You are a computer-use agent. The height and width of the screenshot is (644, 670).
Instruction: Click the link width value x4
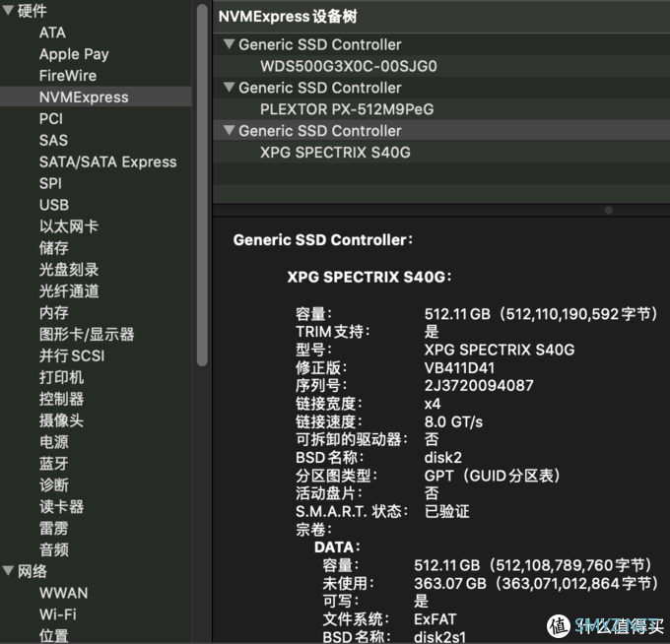click(x=433, y=404)
